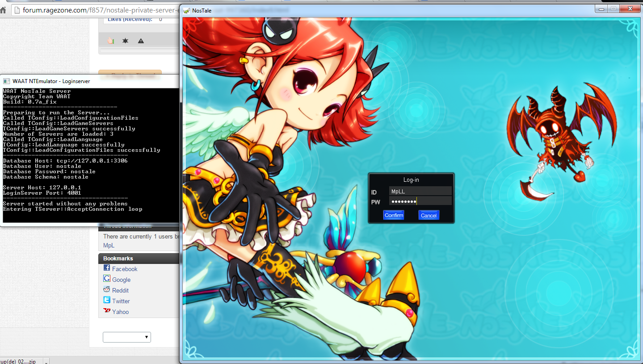This screenshot has width=643, height=364.
Task: Cancel the NosTale log-in dialog
Action: (429, 215)
